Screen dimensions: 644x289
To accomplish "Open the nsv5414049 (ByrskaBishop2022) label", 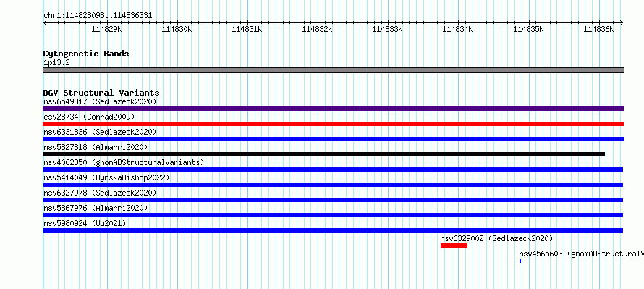I will coord(106,177).
